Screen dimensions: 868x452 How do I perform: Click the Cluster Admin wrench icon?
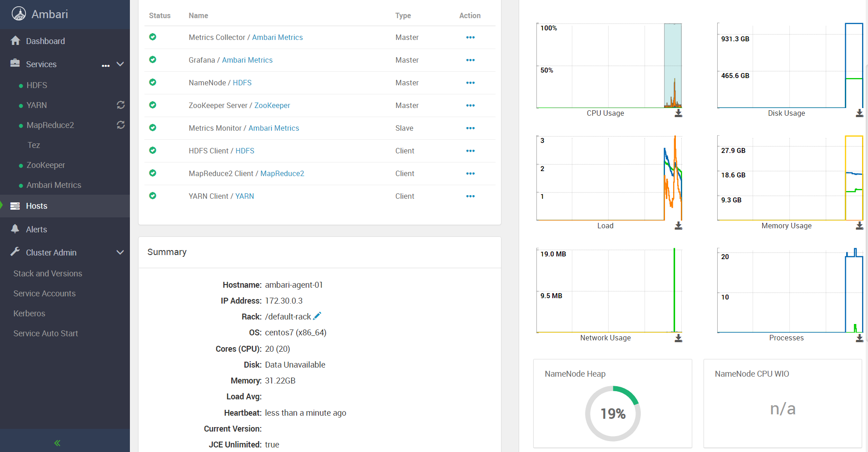[x=15, y=252]
